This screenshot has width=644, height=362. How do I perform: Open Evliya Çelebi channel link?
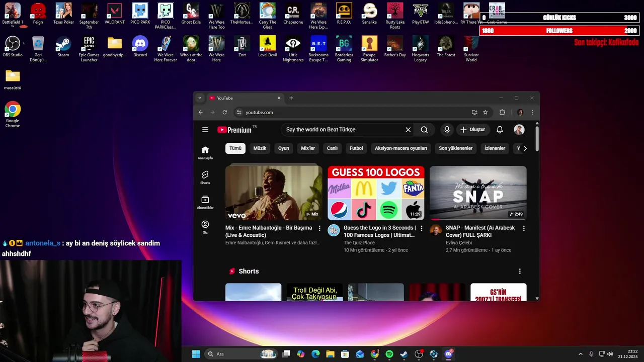459,243
